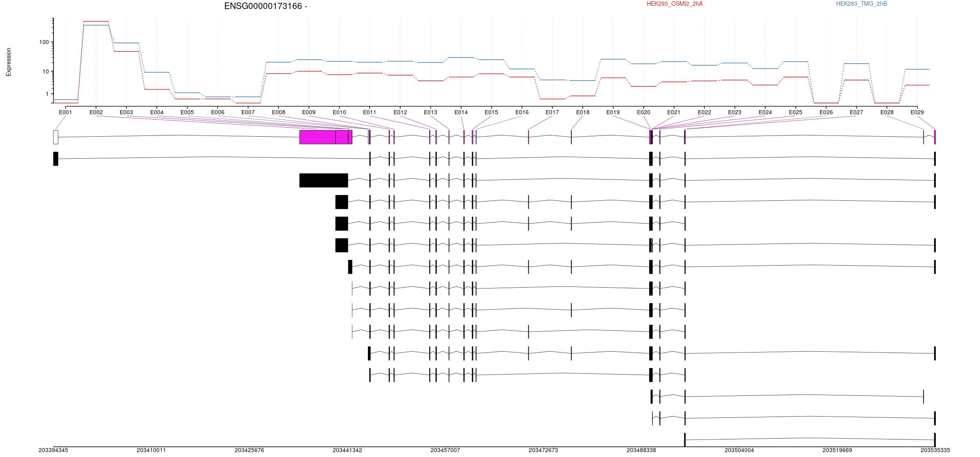980x457 pixels.
Task: Click exon label E007
Action: pyautogui.click(x=248, y=112)
